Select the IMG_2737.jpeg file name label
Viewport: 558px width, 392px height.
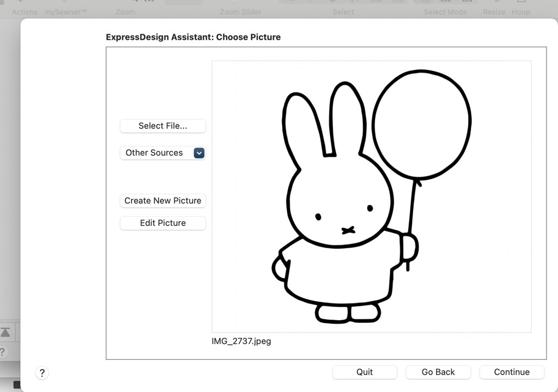point(241,341)
